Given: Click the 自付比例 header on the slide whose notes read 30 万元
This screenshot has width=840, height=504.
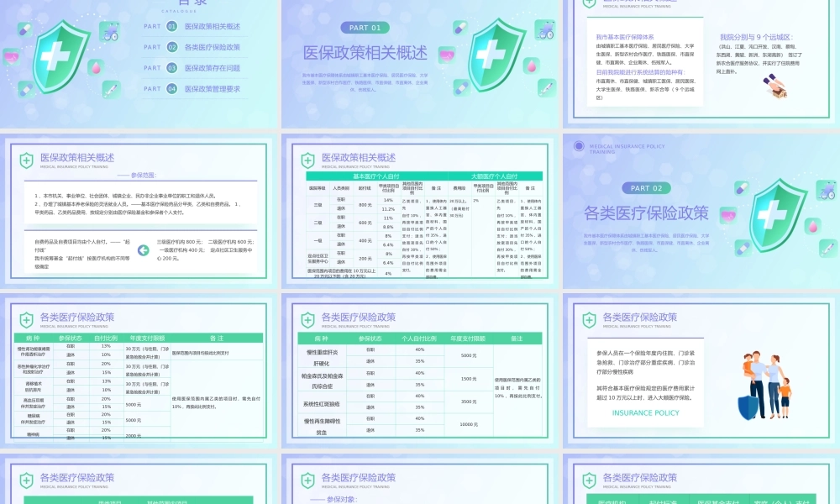Looking at the screenshot, I should 106,339.
